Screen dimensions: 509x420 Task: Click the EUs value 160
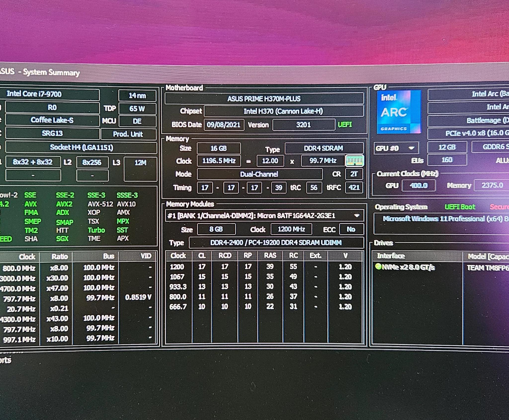click(x=447, y=160)
